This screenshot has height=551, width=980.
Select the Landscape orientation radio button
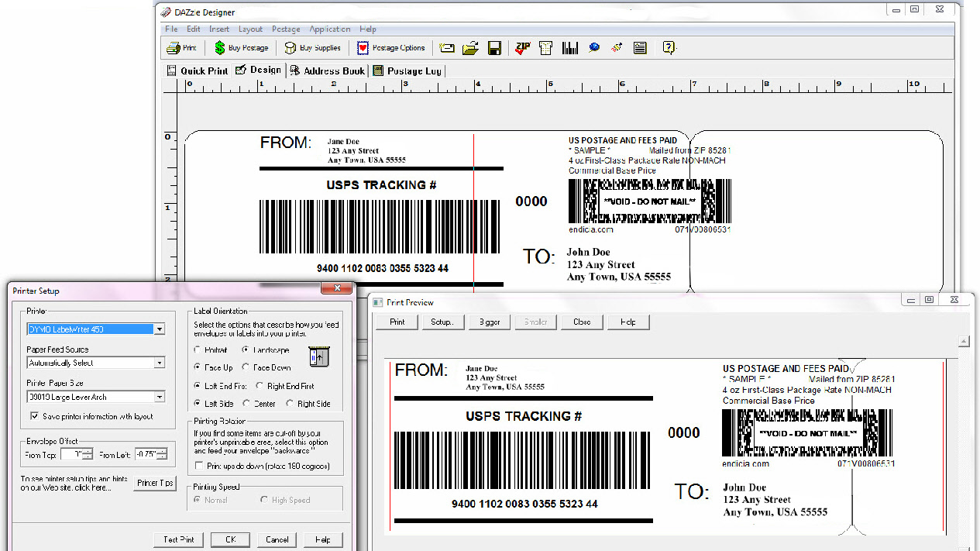pyautogui.click(x=246, y=350)
